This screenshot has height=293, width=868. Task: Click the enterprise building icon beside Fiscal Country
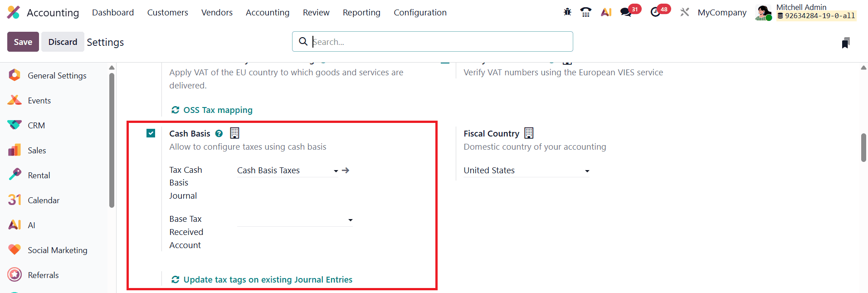click(x=528, y=132)
